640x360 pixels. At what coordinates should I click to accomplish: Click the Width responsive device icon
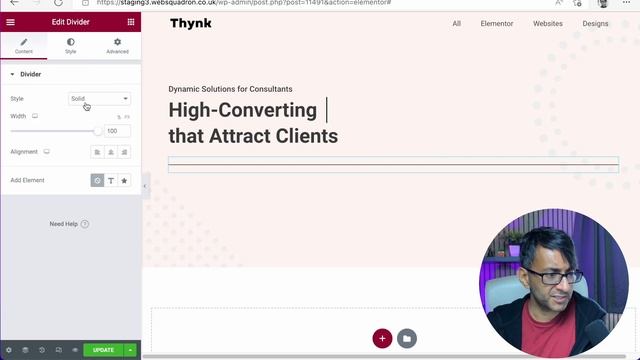click(x=35, y=116)
